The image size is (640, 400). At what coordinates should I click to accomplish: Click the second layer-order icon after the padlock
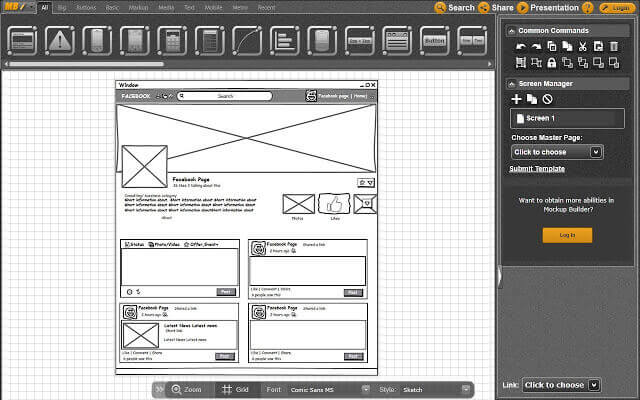tap(583, 62)
